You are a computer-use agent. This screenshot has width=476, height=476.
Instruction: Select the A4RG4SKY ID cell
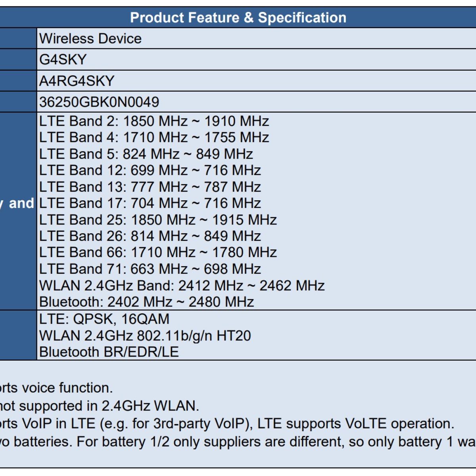click(x=77, y=81)
